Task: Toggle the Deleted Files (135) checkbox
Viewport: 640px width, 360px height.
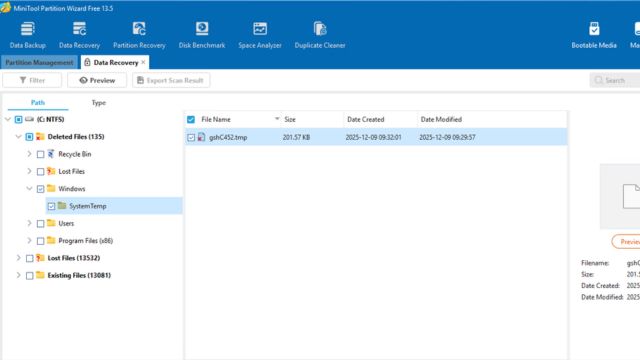Action: tap(29, 137)
